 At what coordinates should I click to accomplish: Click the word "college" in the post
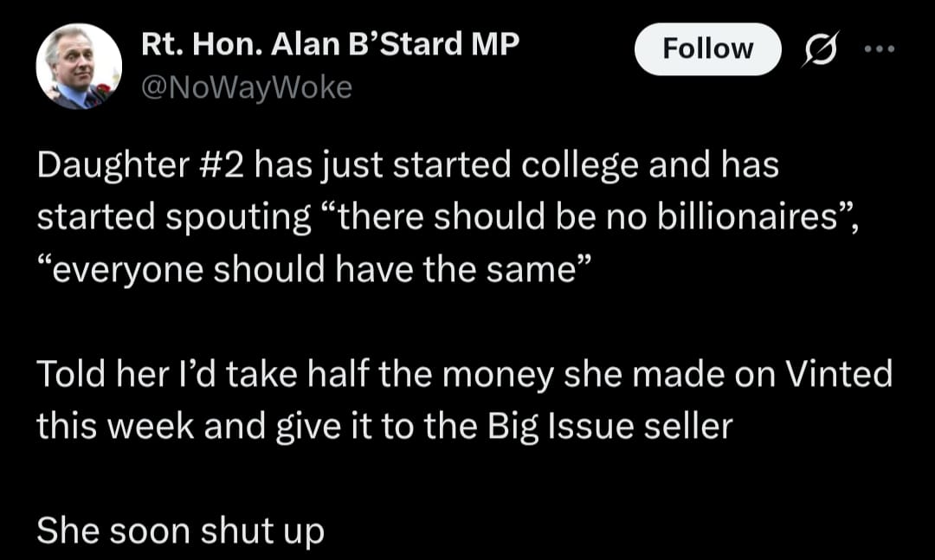[x=579, y=166]
